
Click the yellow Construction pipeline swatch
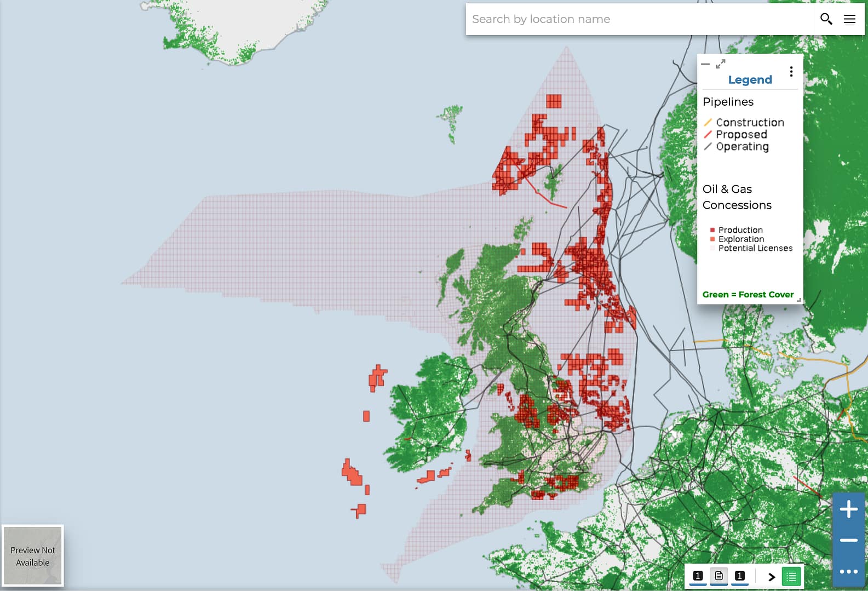pos(708,122)
